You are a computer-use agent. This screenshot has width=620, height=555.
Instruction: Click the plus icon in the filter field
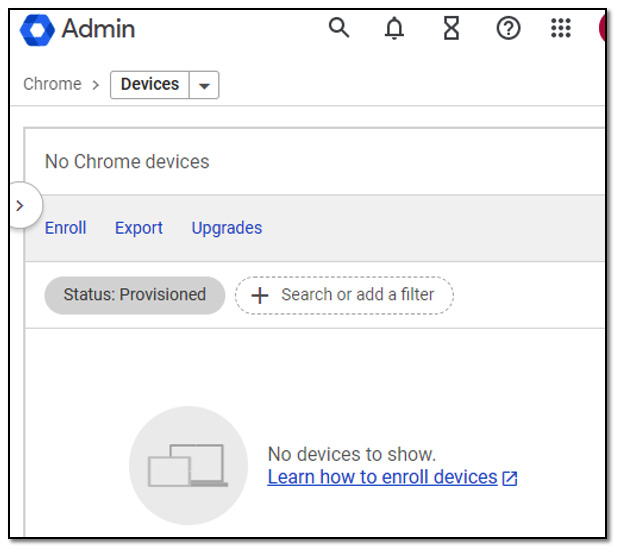[260, 296]
